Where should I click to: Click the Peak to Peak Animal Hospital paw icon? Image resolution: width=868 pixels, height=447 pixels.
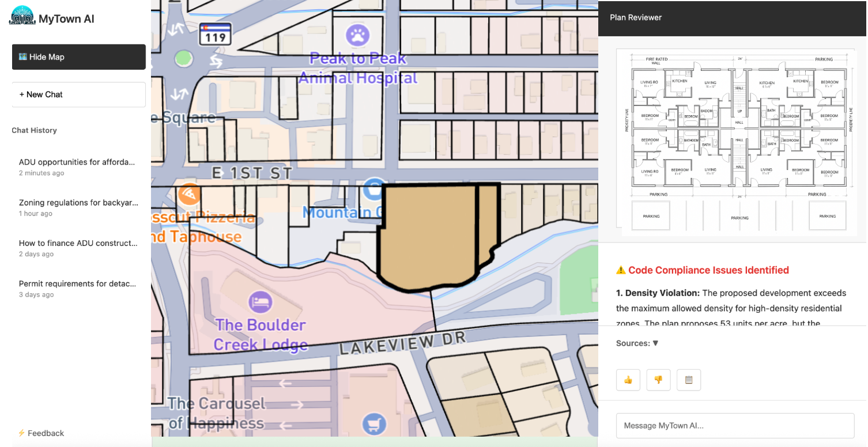tap(357, 36)
